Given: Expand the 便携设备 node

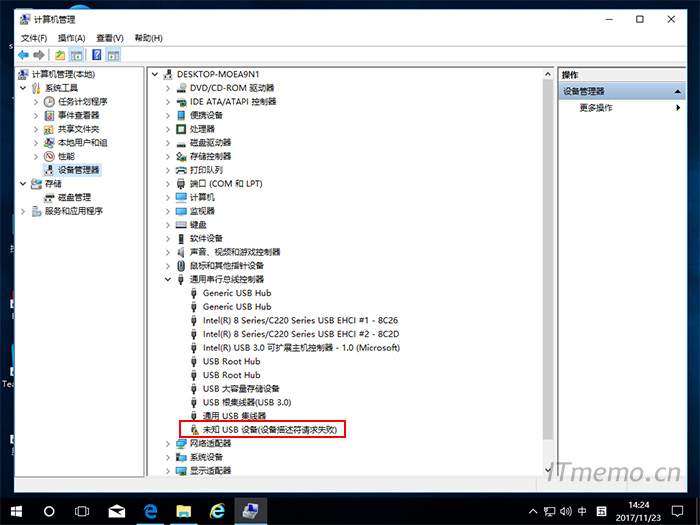Looking at the screenshot, I should (168, 116).
